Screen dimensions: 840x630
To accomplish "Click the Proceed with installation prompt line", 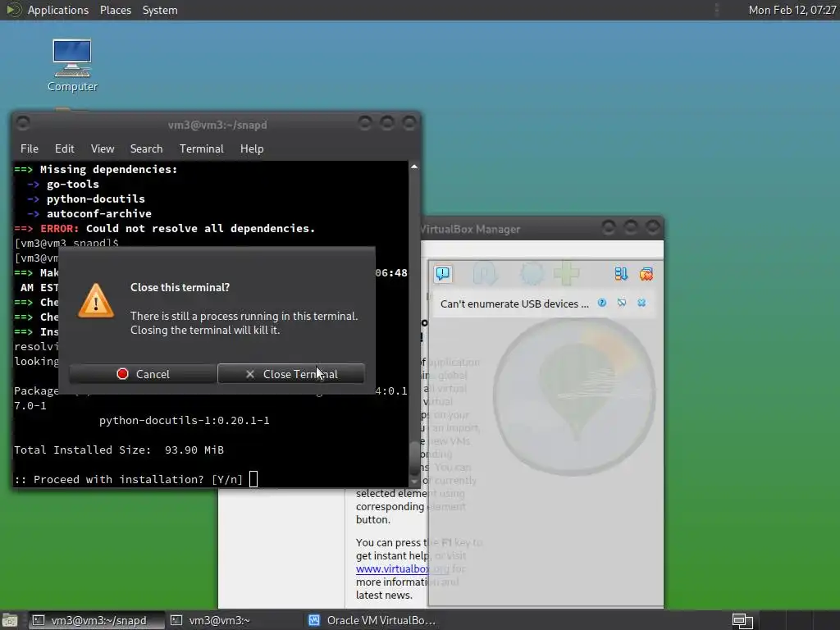I will coord(129,479).
